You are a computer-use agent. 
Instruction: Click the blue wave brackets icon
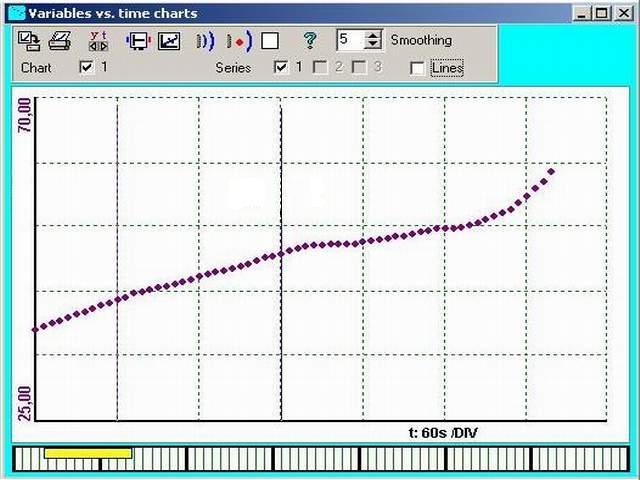click(x=205, y=41)
